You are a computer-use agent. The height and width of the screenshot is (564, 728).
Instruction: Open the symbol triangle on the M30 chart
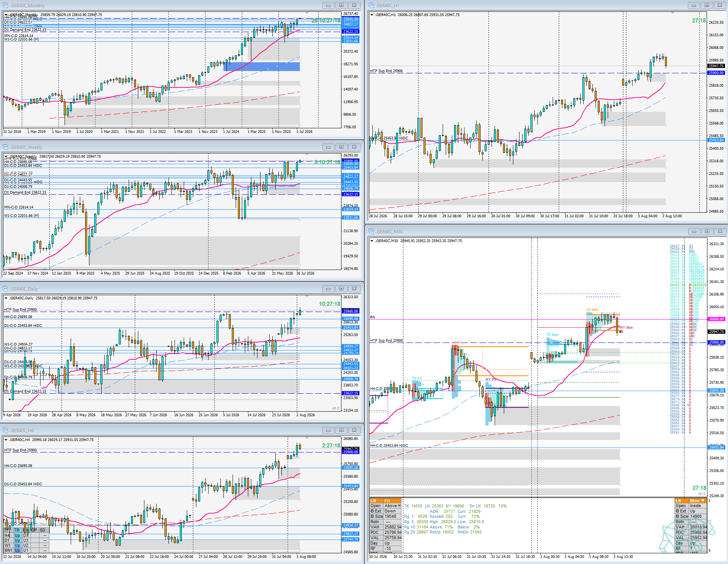(x=372, y=241)
